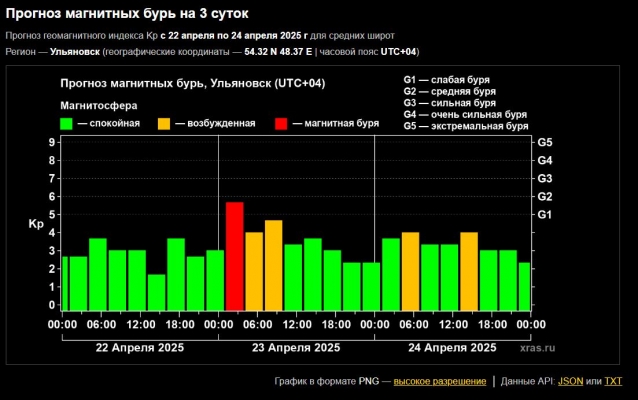The height and width of the screenshot is (400, 638).
Task: Select the last orange bar on April 24
Action: pos(469,271)
